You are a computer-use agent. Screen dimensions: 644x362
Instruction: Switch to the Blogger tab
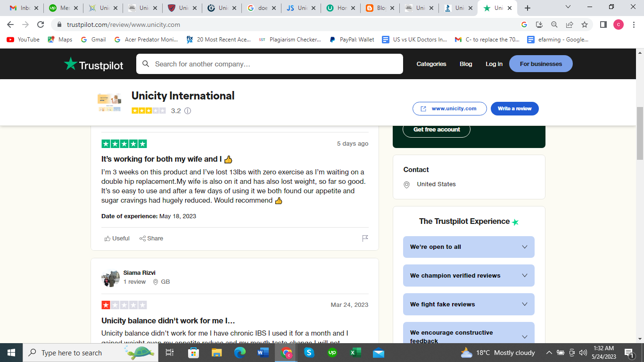(380, 8)
